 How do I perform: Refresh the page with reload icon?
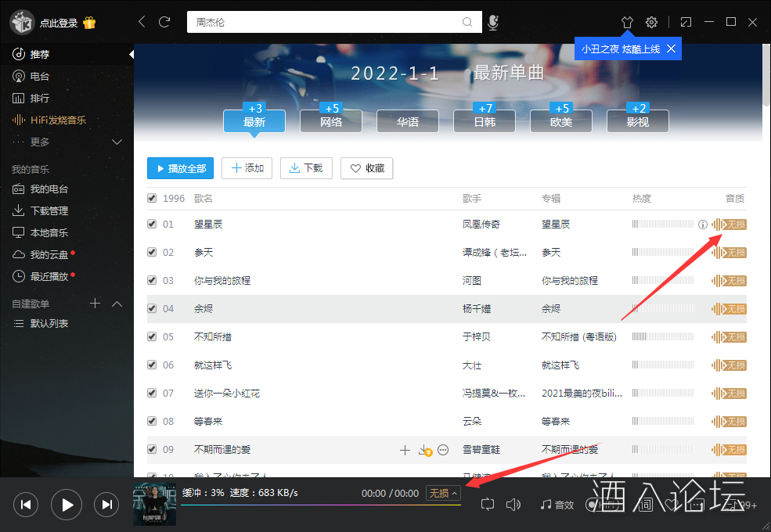coord(164,22)
